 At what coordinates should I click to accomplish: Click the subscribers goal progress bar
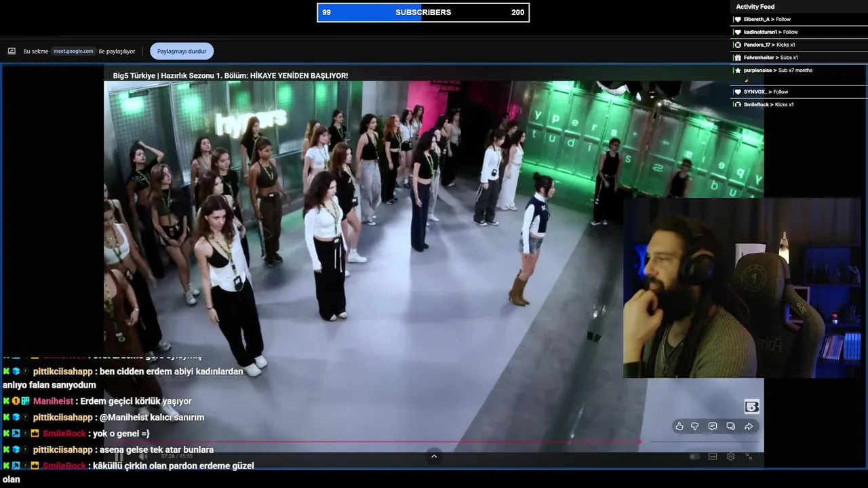[x=423, y=12]
